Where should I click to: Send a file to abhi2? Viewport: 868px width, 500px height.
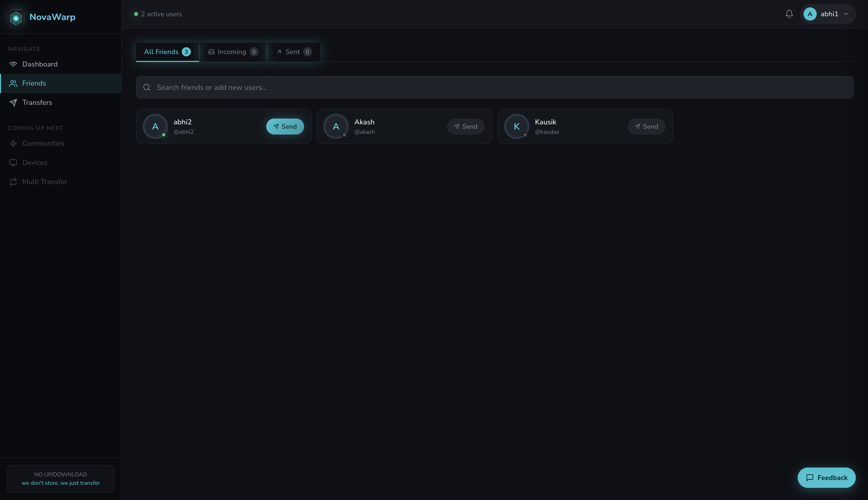pos(285,126)
